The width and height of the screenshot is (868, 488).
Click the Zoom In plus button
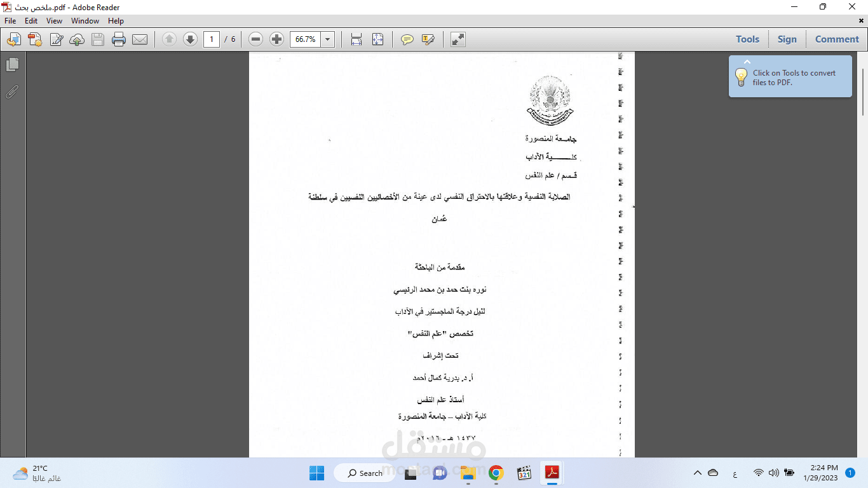(x=276, y=39)
